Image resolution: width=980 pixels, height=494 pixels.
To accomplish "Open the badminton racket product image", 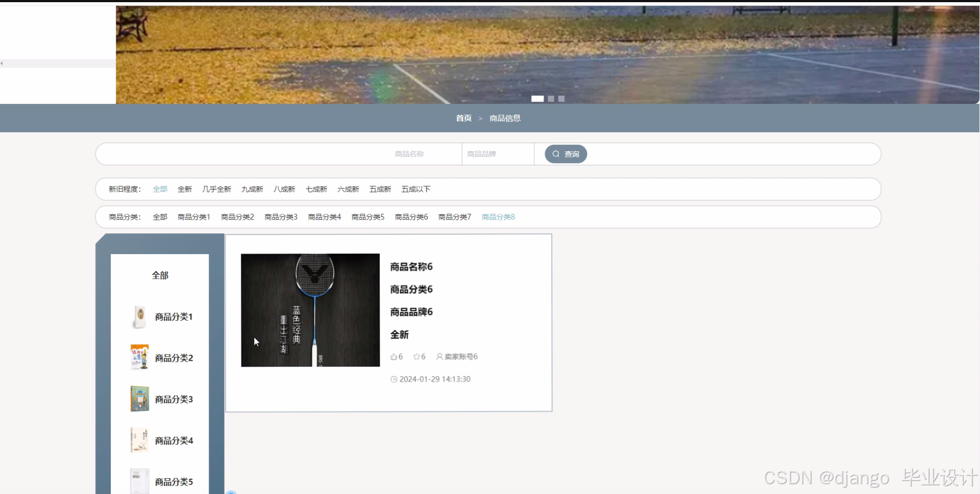I will point(310,310).
